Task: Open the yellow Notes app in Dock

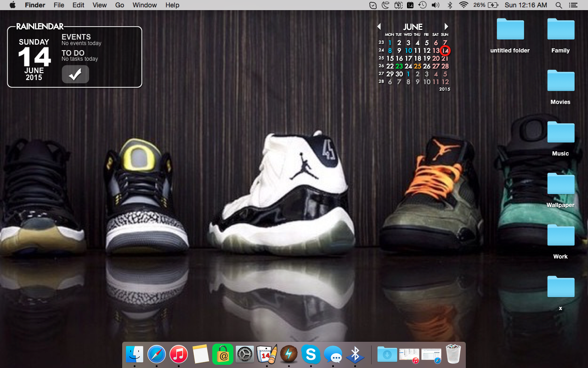Action: 201,354
